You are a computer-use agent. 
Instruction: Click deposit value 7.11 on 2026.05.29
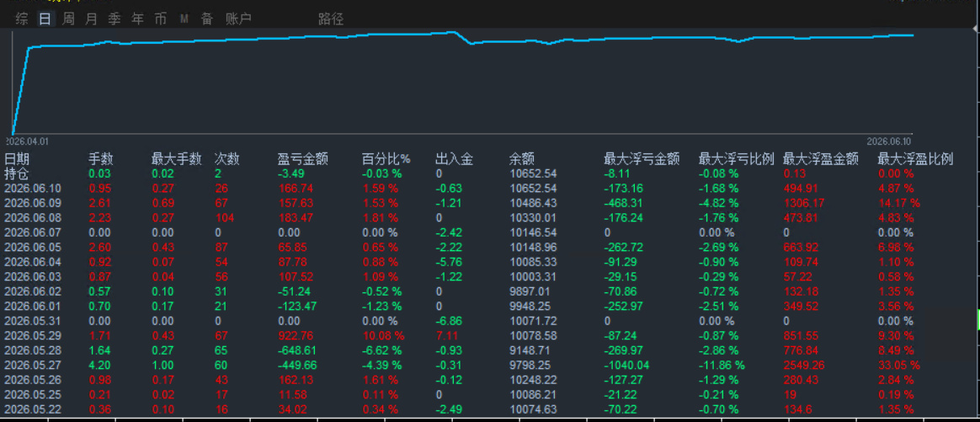coord(445,336)
